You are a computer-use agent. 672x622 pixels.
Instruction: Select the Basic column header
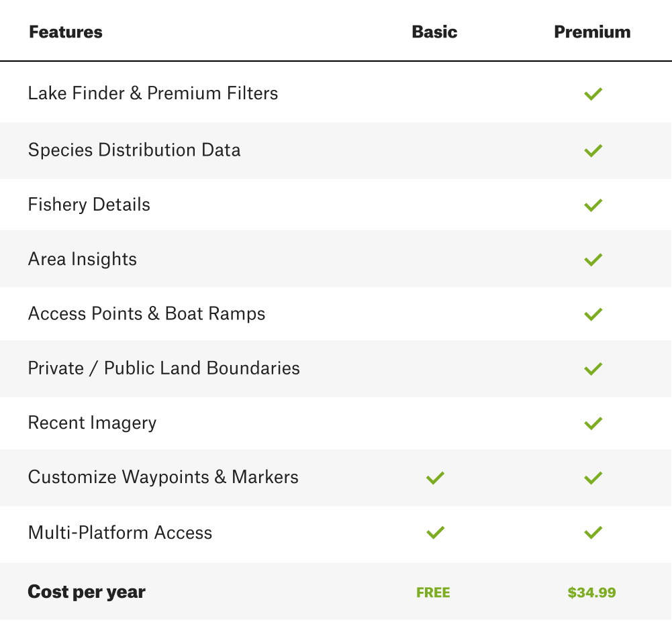point(434,32)
